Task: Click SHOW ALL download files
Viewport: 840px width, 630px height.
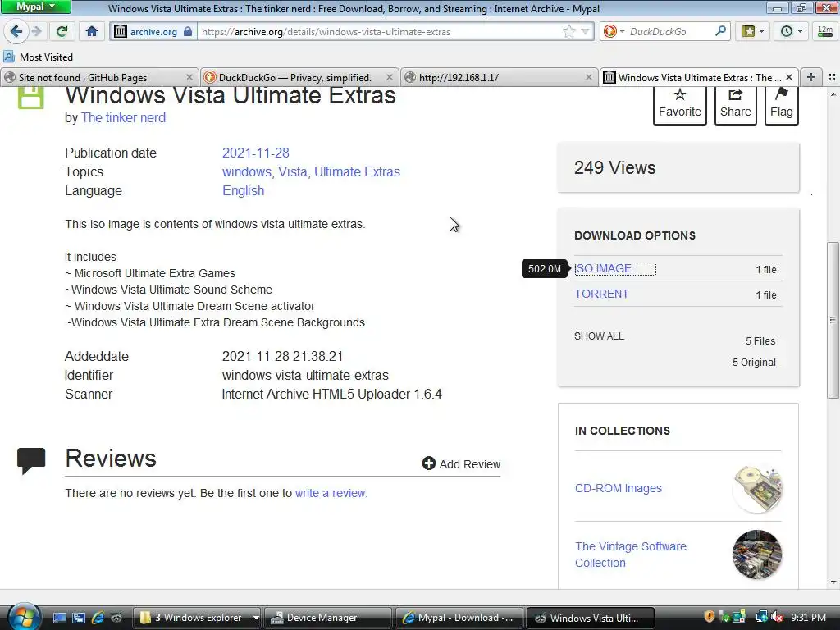Action: pos(599,336)
